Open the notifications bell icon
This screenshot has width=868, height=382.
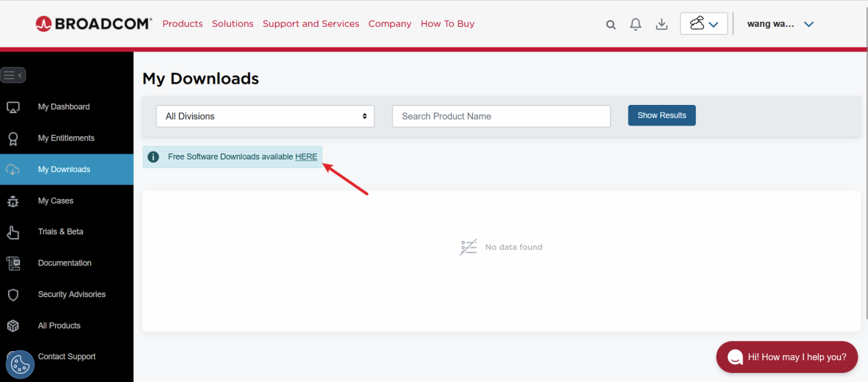(x=636, y=25)
